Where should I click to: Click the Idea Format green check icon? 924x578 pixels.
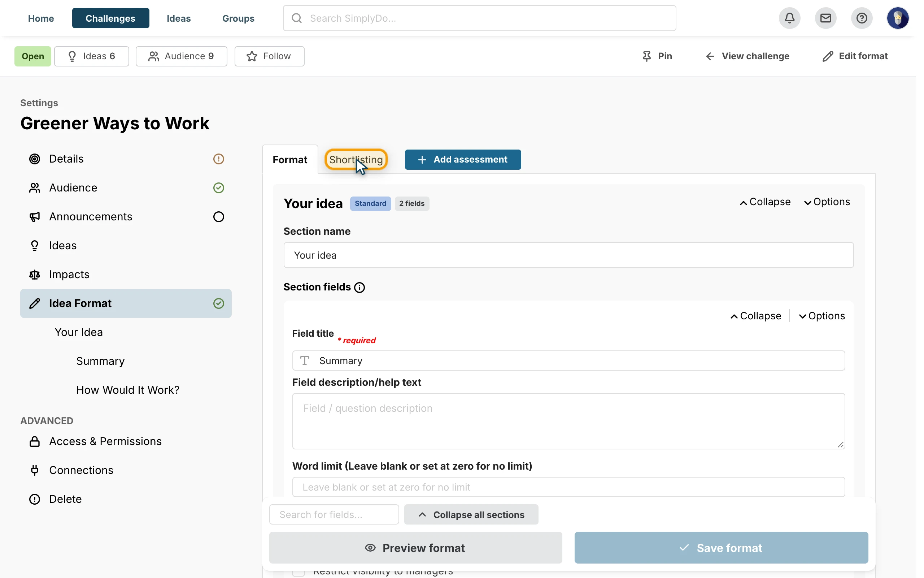pos(218,303)
